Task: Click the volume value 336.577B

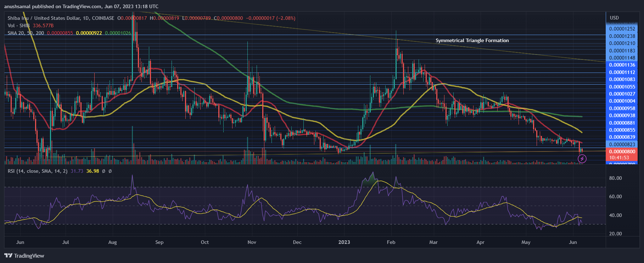Action: coord(43,25)
